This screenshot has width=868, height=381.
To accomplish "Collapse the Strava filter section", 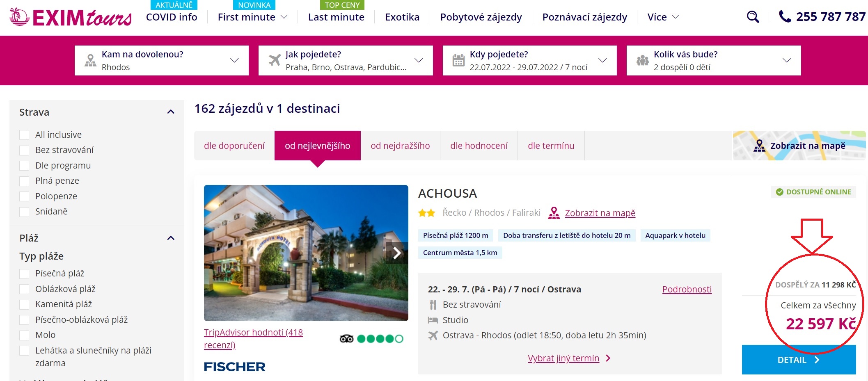I will [x=171, y=112].
